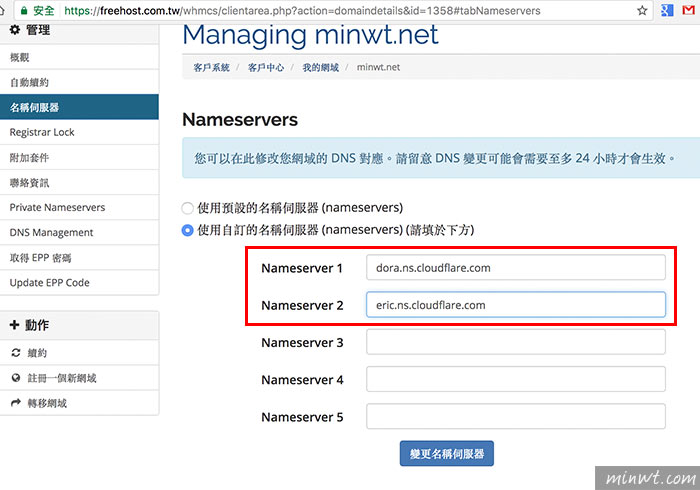Click the 動作 actions section header
The width and height of the screenshot is (700, 490).
tap(79, 325)
